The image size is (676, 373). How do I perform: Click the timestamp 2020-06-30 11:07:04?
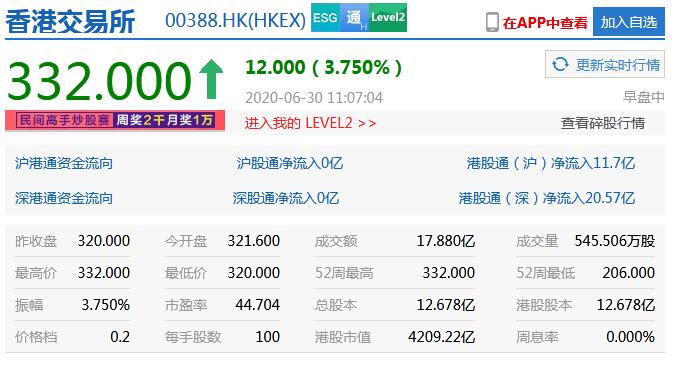click(x=314, y=98)
